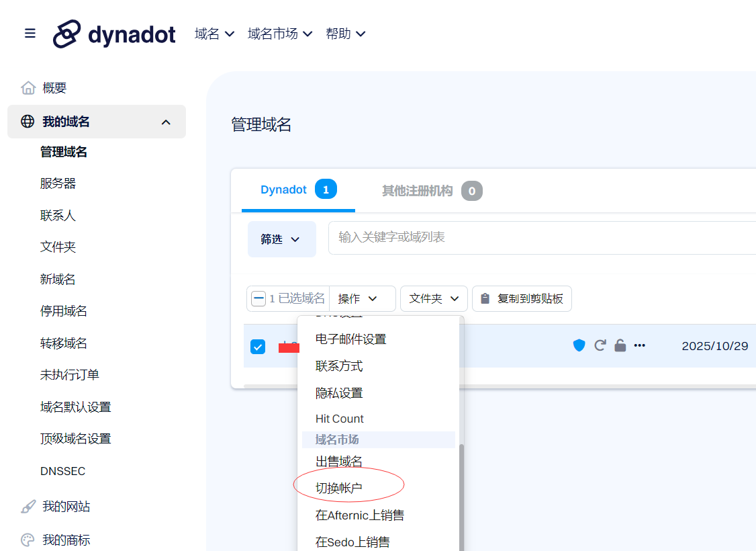Screen dimensions: 756x551
Task: Open the 筛选 filter dropdown
Action: click(x=281, y=239)
